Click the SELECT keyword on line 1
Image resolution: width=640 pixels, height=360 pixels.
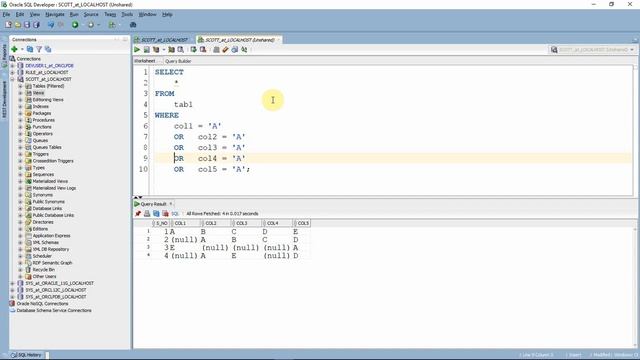click(169, 72)
